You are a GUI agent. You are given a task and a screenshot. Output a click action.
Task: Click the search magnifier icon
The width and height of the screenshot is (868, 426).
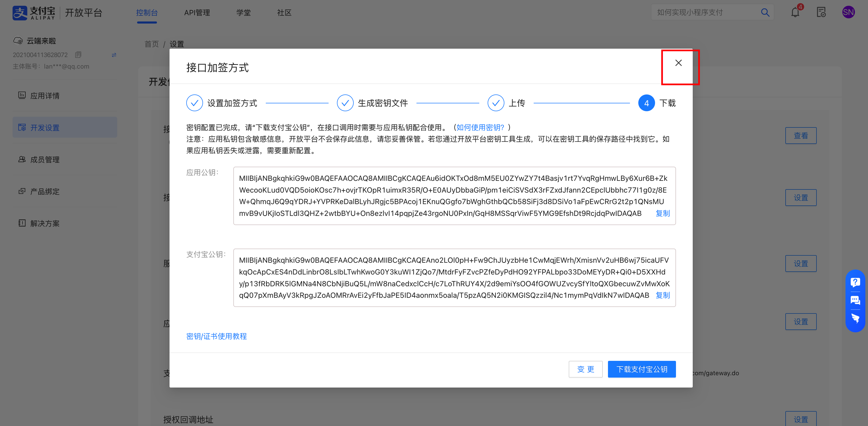coord(765,13)
